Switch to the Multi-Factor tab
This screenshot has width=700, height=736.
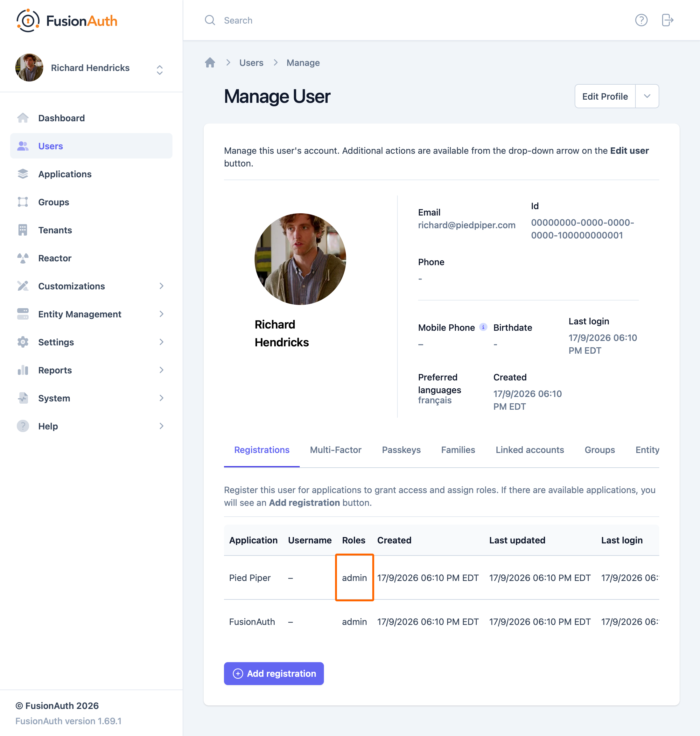pos(335,450)
